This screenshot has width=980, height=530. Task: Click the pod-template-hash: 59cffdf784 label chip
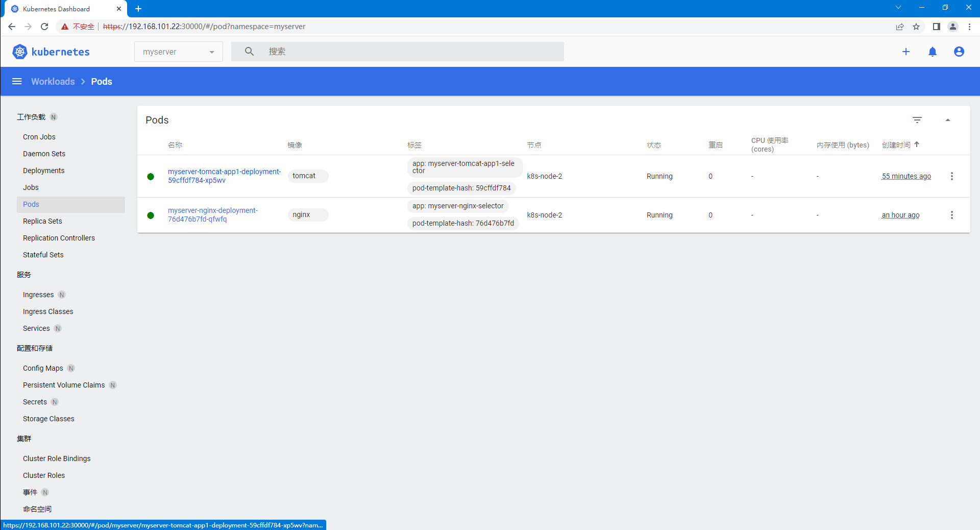tap(461, 188)
